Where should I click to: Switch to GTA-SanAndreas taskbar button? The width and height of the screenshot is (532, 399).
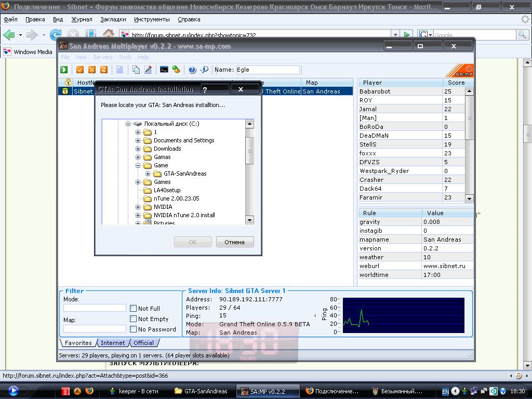coord(201,391)
